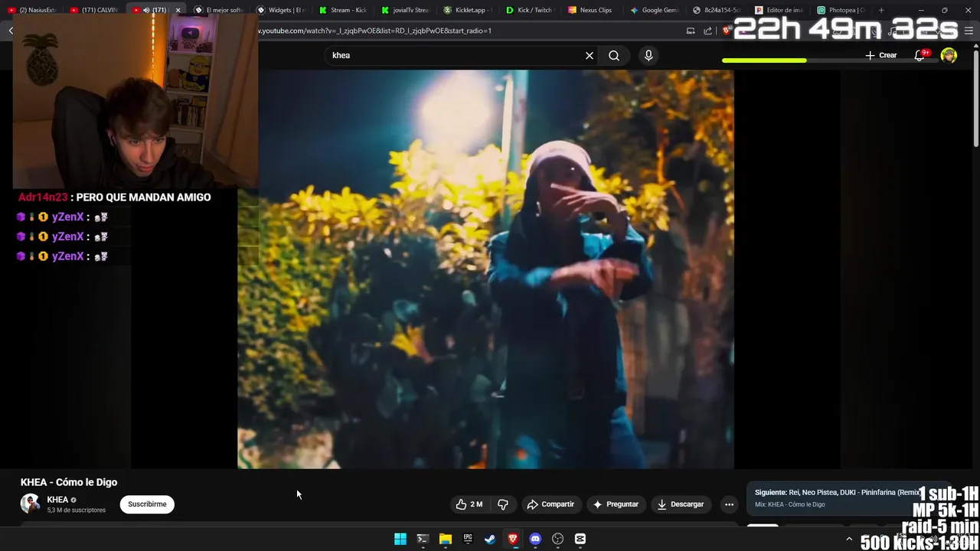
Task: Click the 5,3 M de suscriptores text
Action: [77, 510]
